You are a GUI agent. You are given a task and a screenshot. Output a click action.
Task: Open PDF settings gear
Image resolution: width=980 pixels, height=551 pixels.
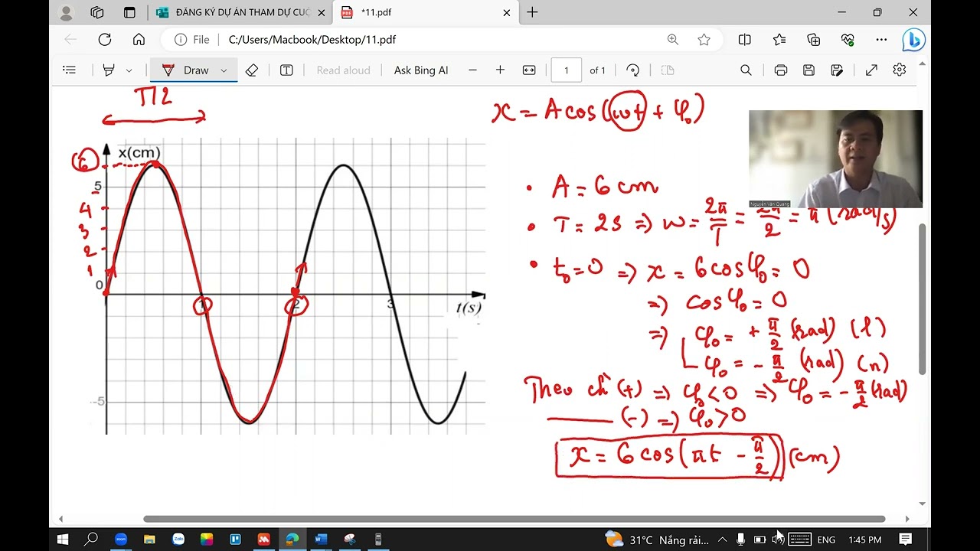900,70
